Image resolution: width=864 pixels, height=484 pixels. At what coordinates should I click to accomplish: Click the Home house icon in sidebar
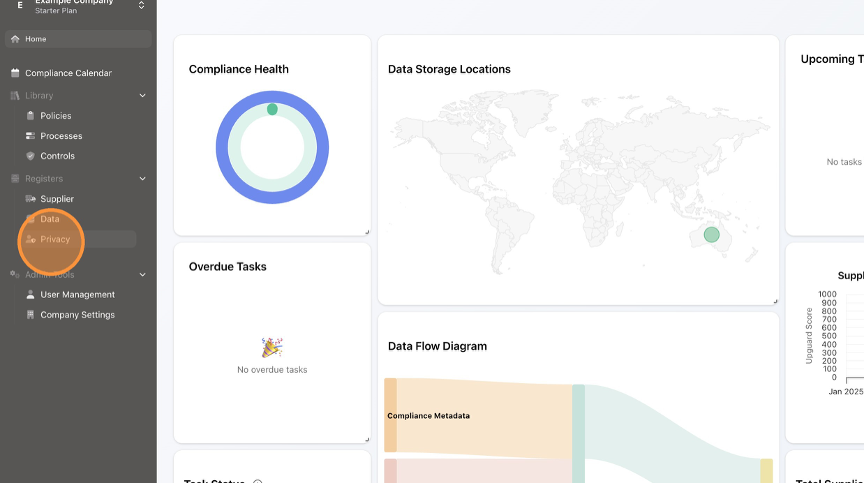(x=15, y=39)
